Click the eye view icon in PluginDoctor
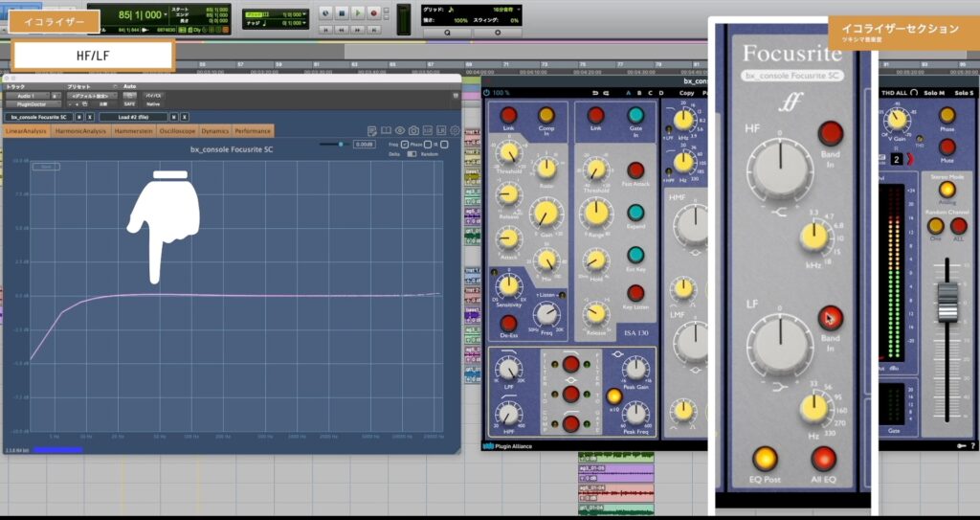The width and height of the screenshot is (980, 520). [x=400, y=131]
